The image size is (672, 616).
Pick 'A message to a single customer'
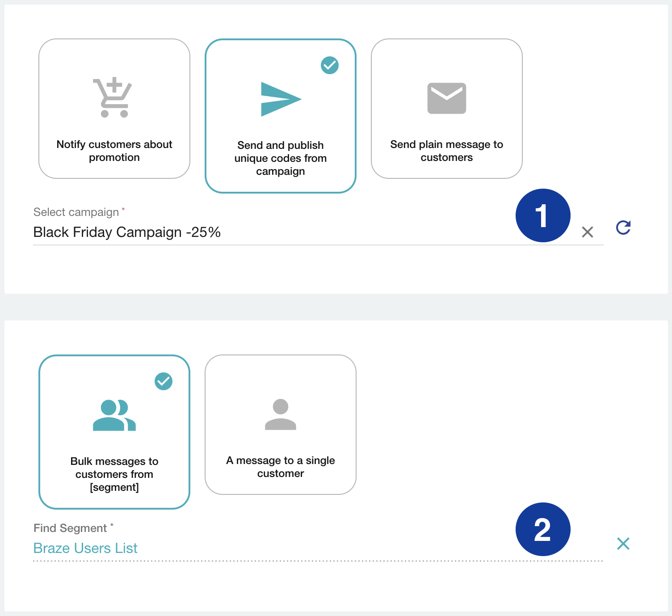pyautogui.click(x=280, y=467)
